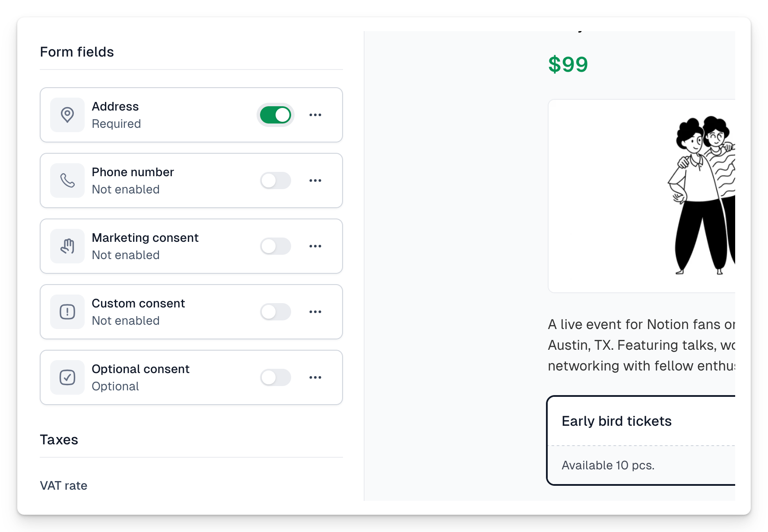Expand the Custom consent options menu
The image size is (768, 532).
(x=315, y=312)
